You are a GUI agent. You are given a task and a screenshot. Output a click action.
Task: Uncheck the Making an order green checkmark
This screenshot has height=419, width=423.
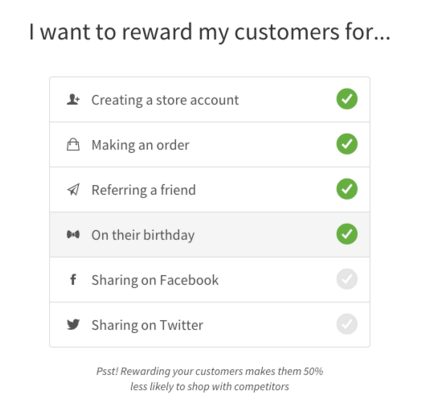347,144
